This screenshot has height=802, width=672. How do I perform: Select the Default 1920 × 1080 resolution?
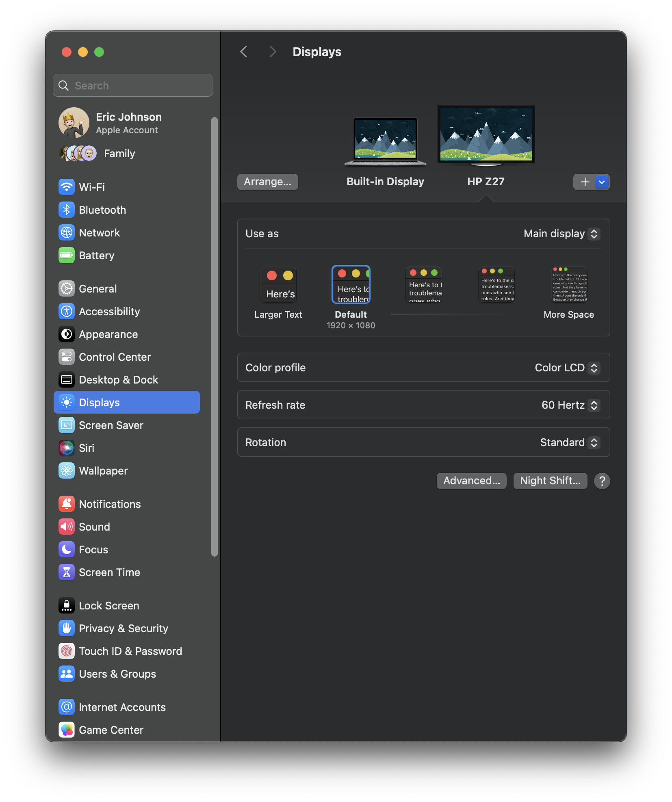351,285
